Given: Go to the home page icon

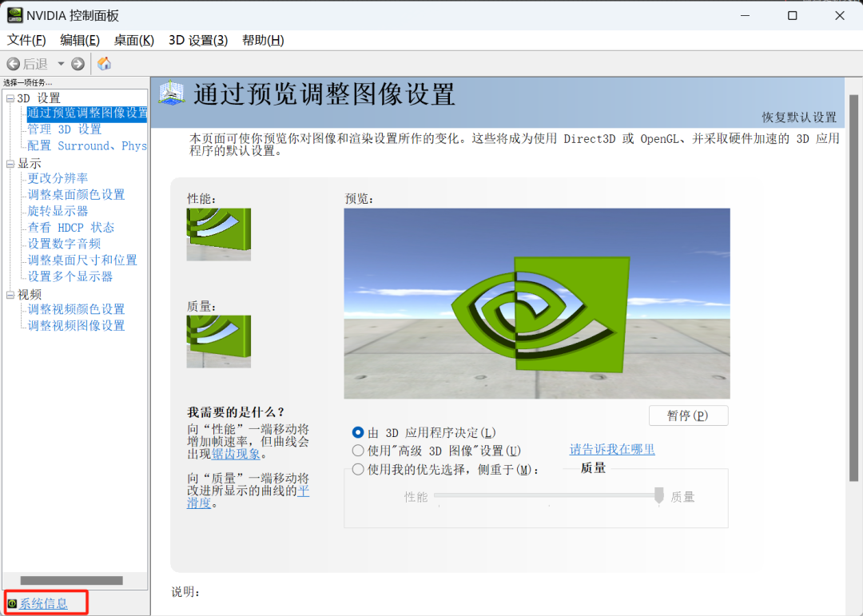Looking at the screenshot, I should point(104,64).
